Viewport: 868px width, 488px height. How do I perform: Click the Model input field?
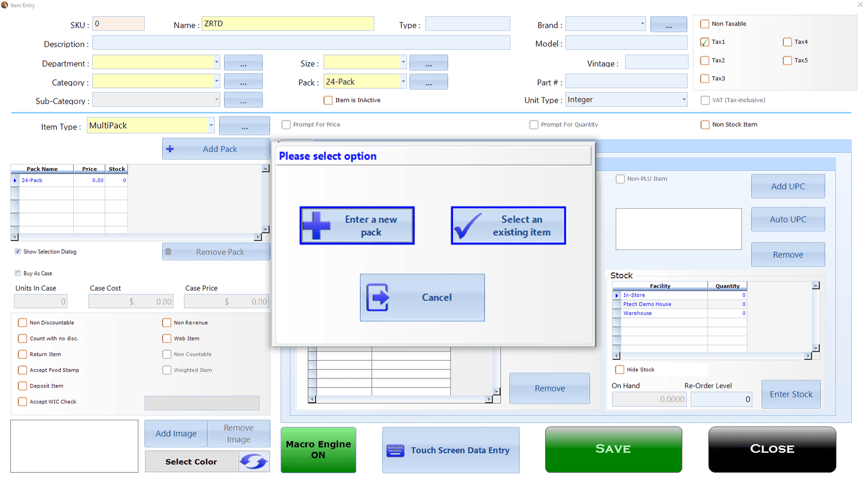[x=627, y=43]
